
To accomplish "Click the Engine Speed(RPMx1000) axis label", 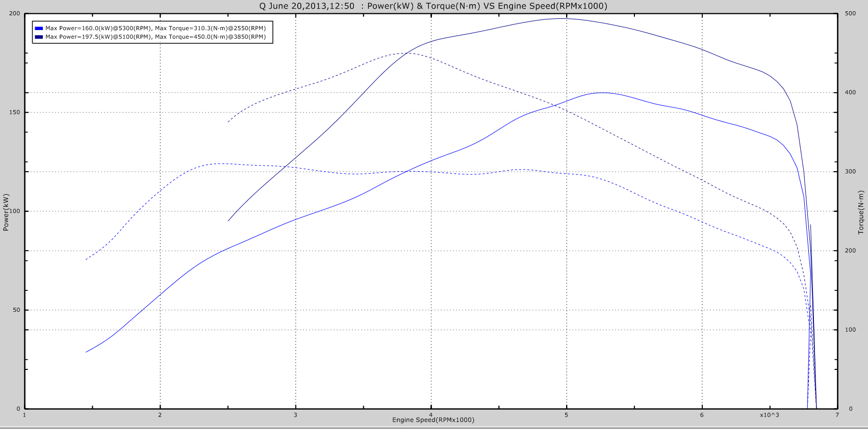I will point(433,420).
